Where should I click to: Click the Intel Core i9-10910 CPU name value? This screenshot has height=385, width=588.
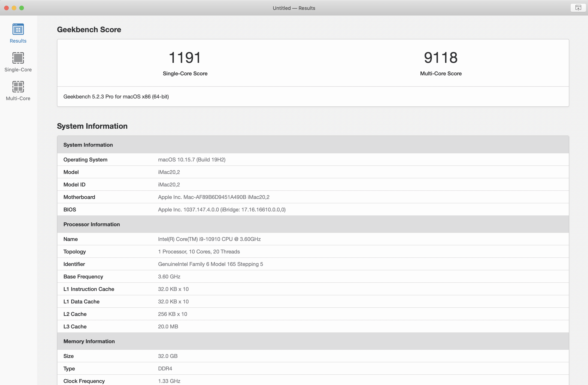[210, 239]
